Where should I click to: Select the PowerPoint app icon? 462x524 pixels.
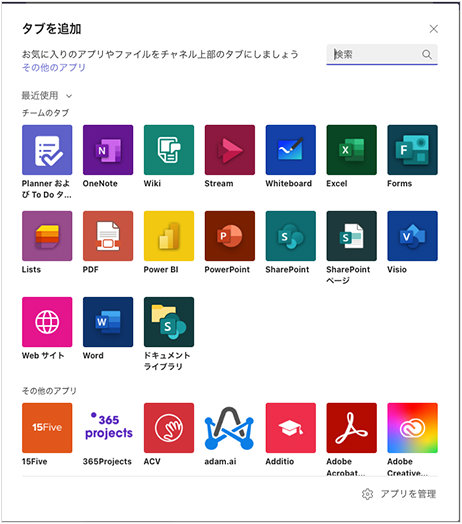coord(230,236)
